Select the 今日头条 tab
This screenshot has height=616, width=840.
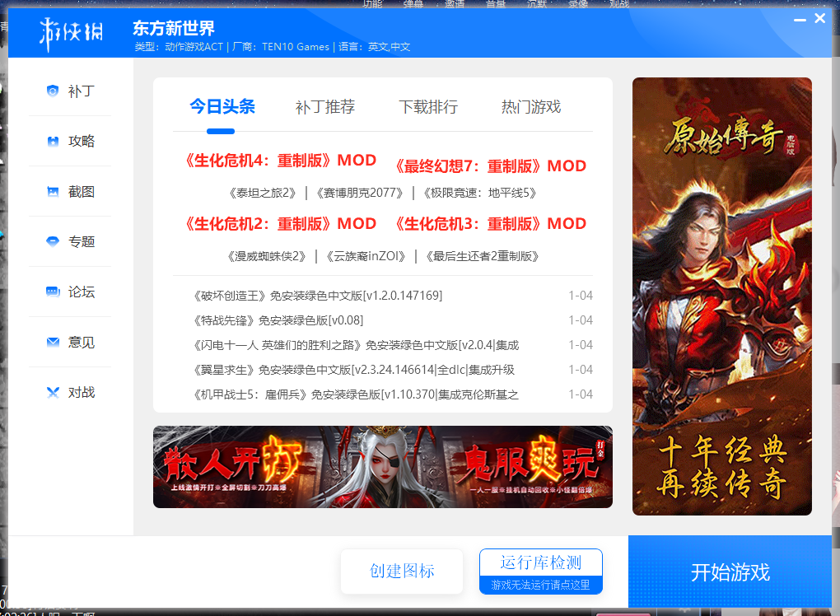click(222, 106)
